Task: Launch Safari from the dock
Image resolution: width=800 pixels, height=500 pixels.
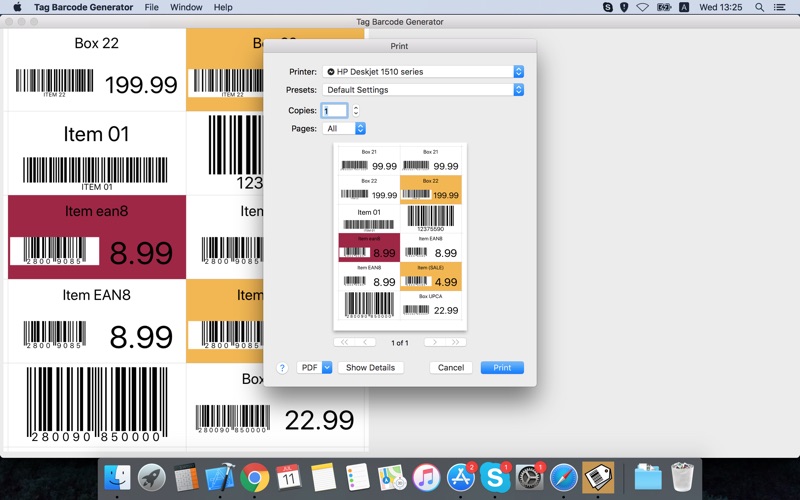Action: (x=563, y=478)
